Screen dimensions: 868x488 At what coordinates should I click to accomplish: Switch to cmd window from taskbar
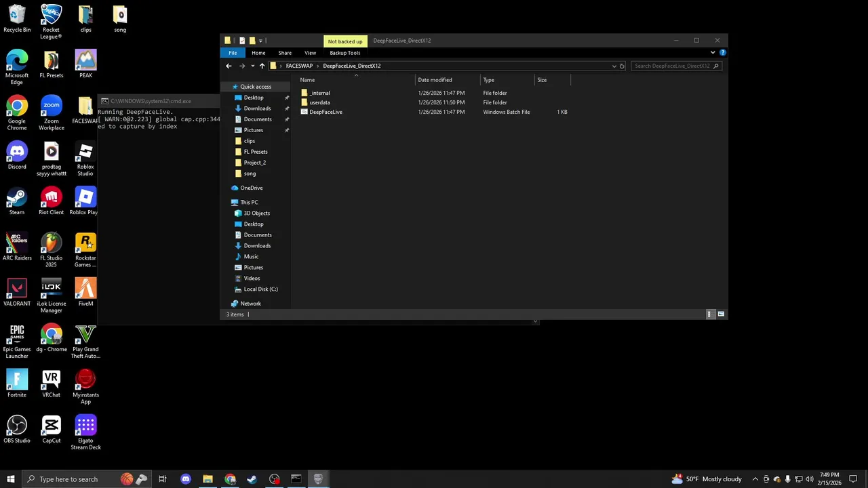[296, 479]
